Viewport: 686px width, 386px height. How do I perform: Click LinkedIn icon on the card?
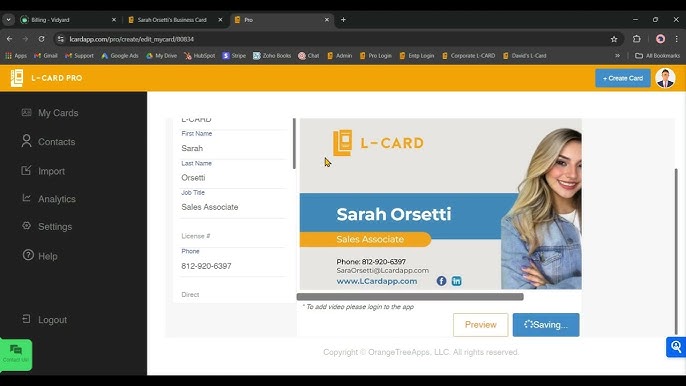456,281
